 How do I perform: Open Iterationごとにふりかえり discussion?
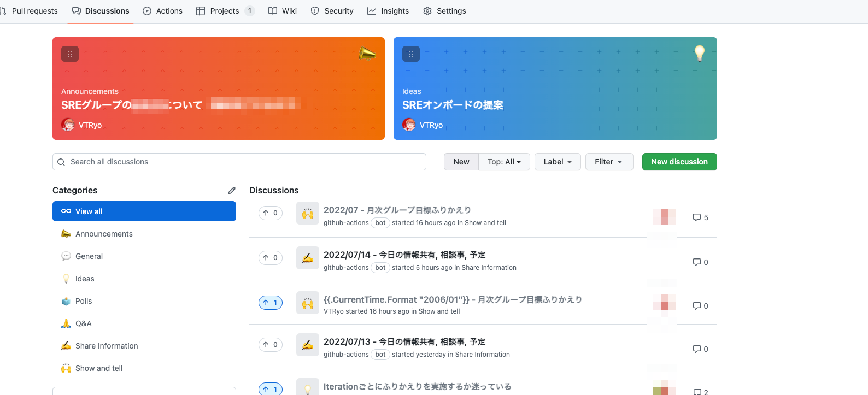tap(418, 387)
